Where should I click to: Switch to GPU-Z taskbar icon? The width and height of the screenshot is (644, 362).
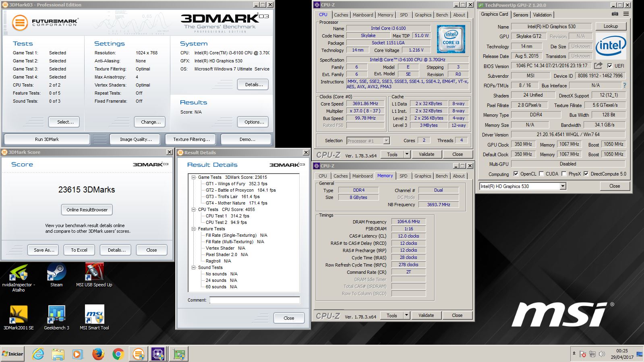[x=179, y=354]
